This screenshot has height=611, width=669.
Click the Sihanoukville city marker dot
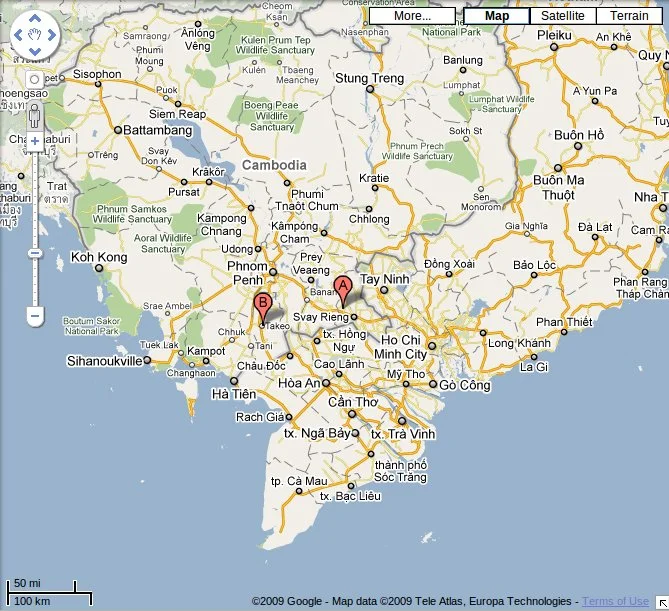click(x=147, y=360)
